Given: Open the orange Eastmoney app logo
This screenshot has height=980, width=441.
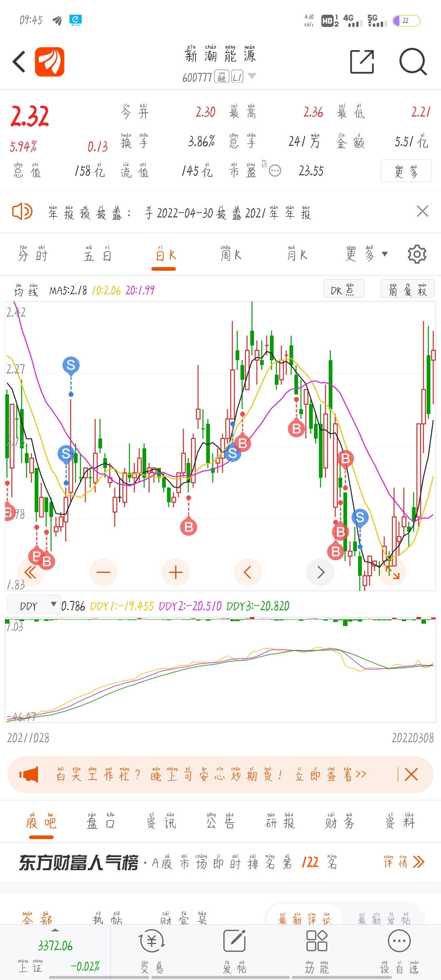Looking at the screenshot, I should (x=49, y=62).
